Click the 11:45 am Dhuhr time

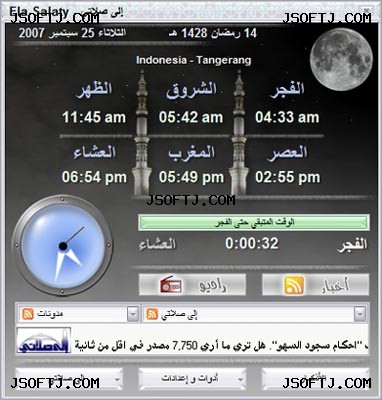[x=94, y=117]
